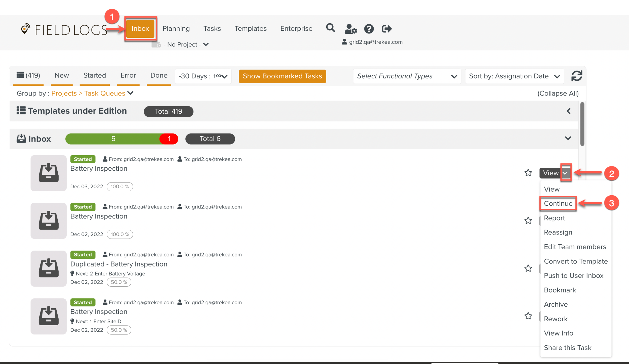Screen dimensions: 629x364
Task: Click the Collapse All link
Action: pyautogui.click(x=558, y=93)
